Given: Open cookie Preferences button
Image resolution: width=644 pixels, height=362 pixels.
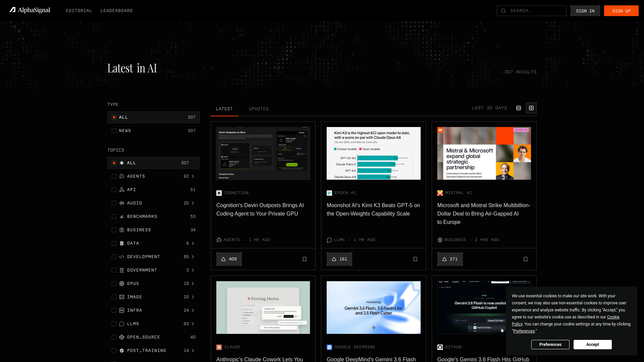Looking at the screenshot, I should click(x=550, y=345).
